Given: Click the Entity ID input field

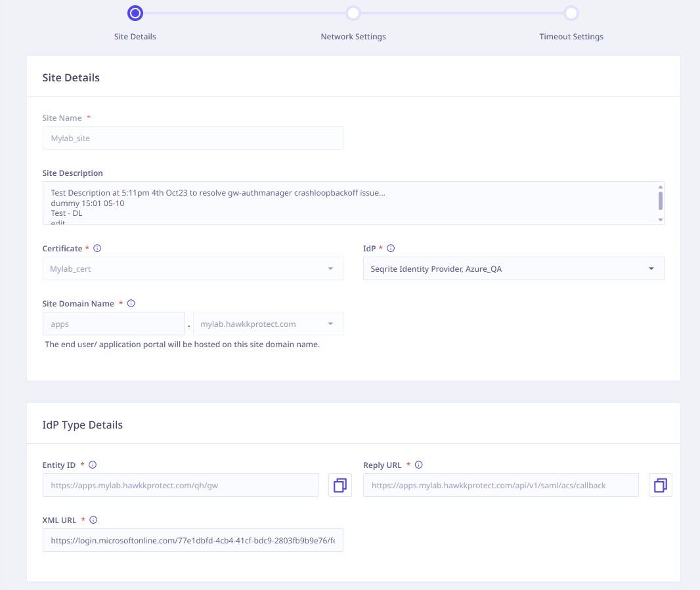Looking at the screenshot, I should pyautogui.click(x=181, y=485).
